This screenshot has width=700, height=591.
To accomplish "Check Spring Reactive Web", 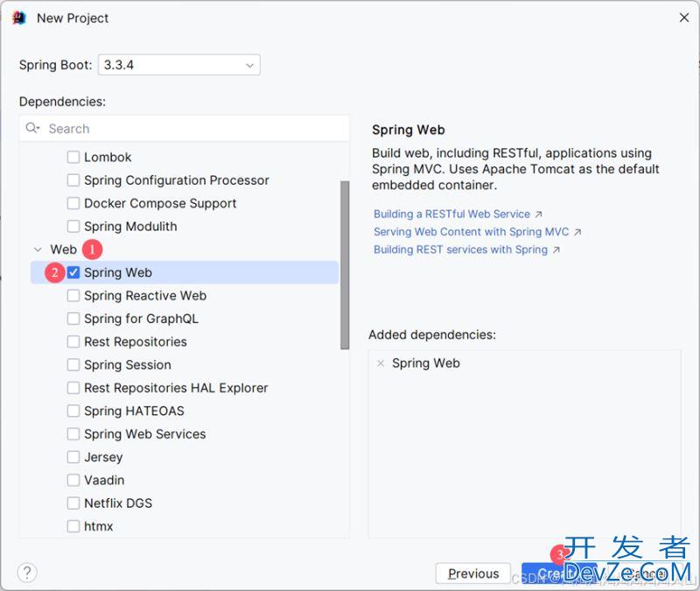I will coord(73,295).
